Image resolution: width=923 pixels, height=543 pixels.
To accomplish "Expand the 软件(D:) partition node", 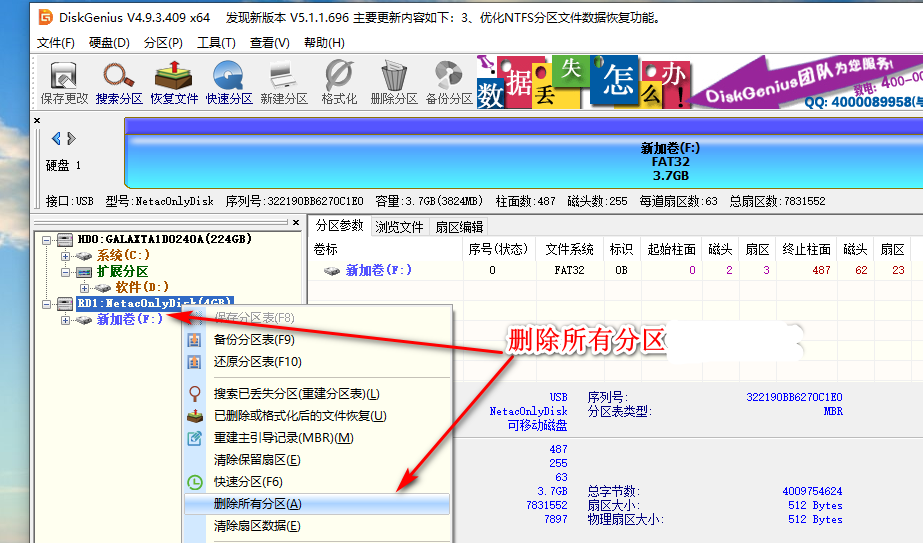I will click(x=84, y=288).
